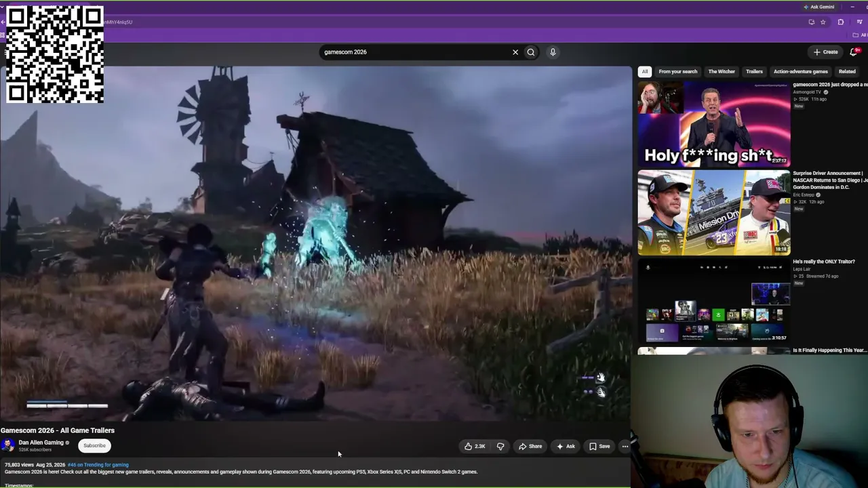868x488 pixels.
Task: Expand the video description text
Action: (x=241, y=472)
